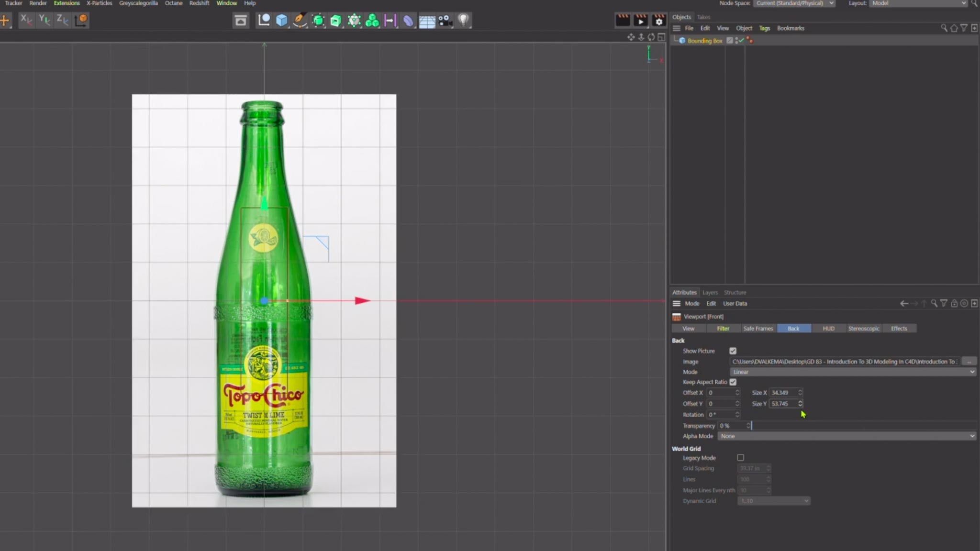Viewport: 980px width, 551px height.
Task: Click the image path browse button
Action: pyautogui.click(x=968, y=361)
